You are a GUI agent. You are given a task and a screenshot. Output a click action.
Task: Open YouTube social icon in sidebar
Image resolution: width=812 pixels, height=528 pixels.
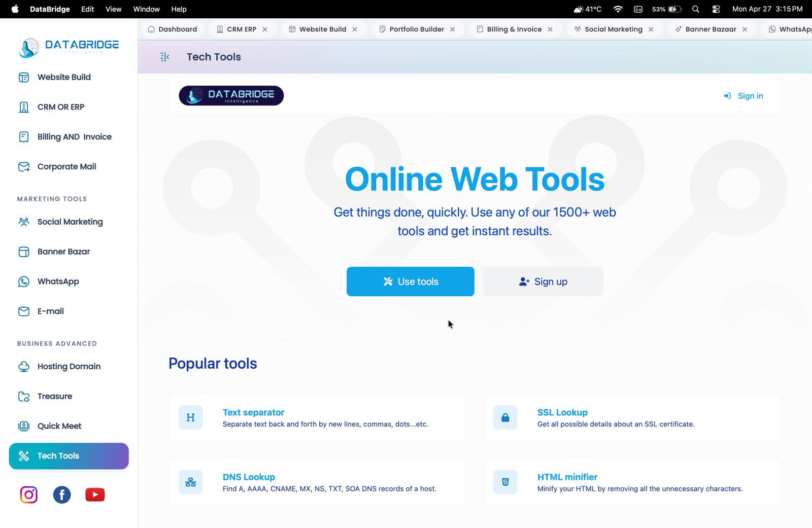tap(95, 495)
